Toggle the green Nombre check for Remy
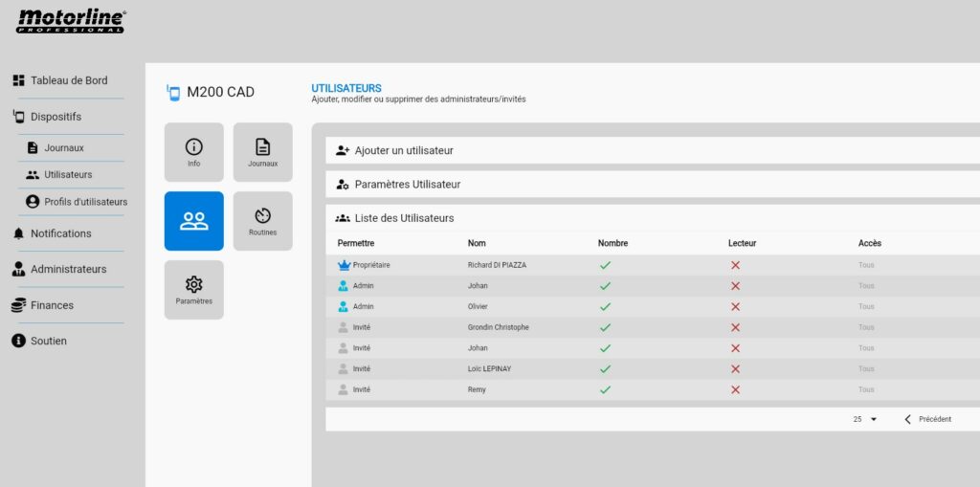980x487 pixels. point(605,389)
